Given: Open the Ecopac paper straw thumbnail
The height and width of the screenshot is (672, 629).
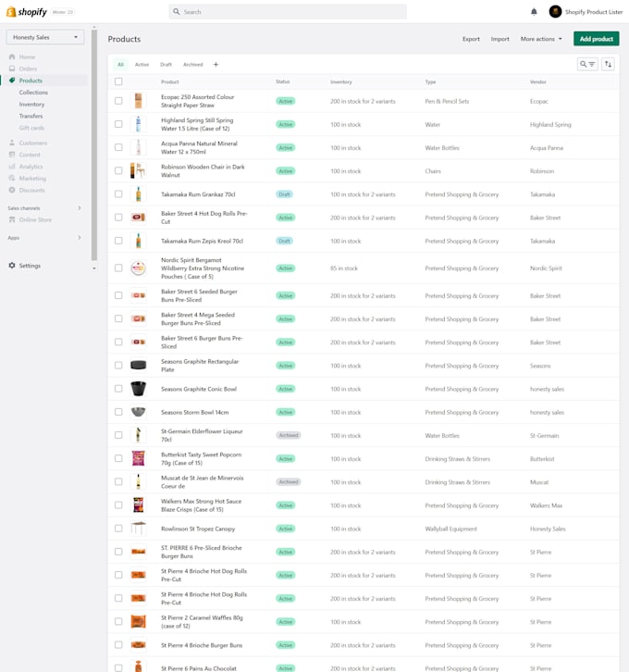Looking at the screenshot, I should pyautogui.click(x=139, y=101).
